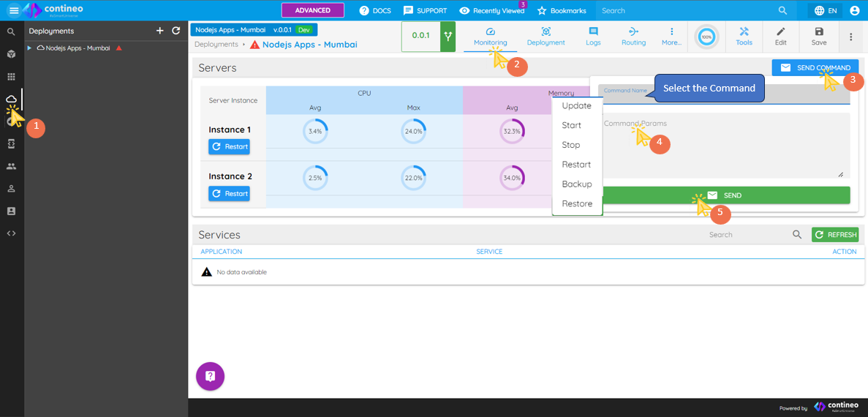Restart Instance 1 server

click(229, 146)
